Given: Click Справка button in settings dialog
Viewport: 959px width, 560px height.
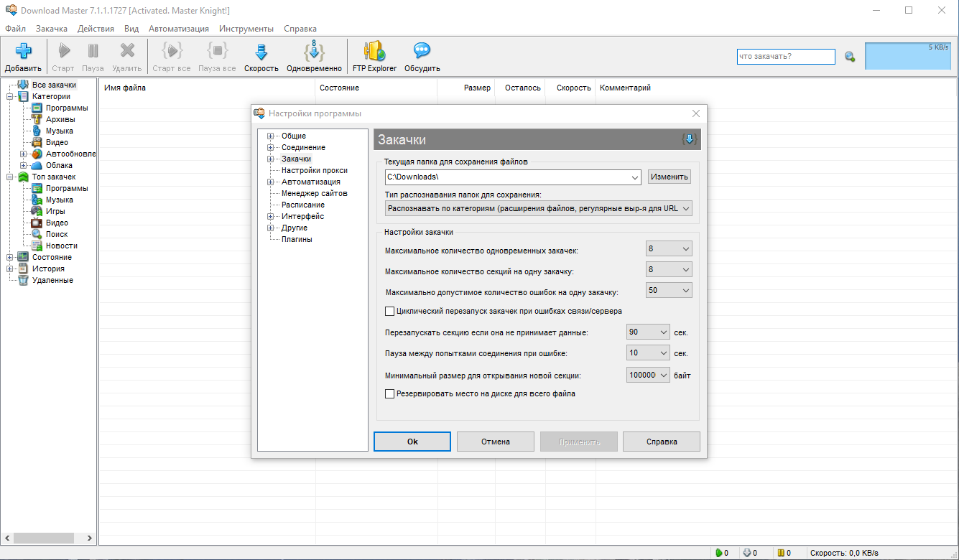Looking at the screenshot, I should tap(662, 442).
